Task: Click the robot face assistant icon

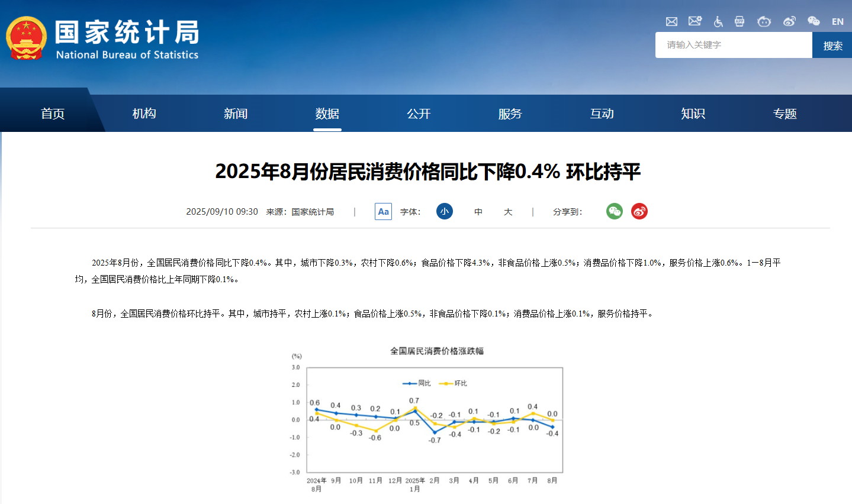Action: [764, 21]
